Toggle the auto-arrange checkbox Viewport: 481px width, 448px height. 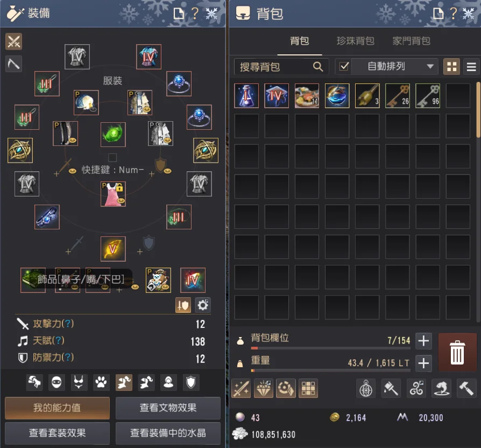pos(344,66)
